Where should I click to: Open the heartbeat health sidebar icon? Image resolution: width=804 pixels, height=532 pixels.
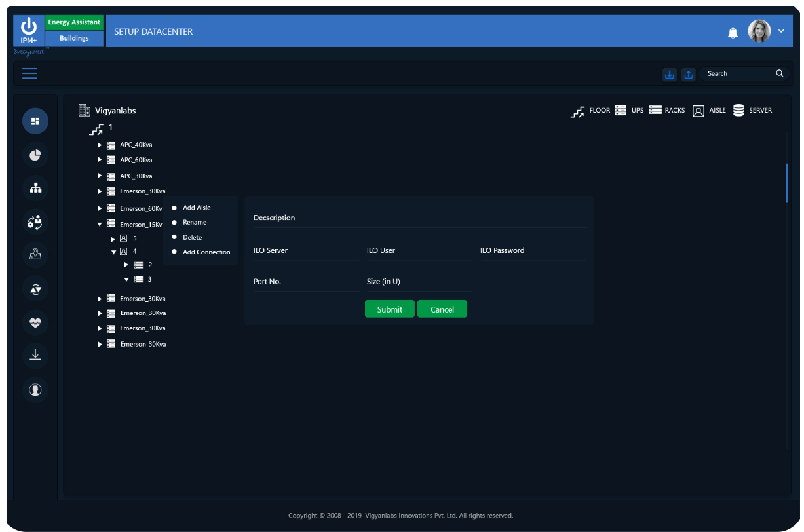click(x=35, y=322)
